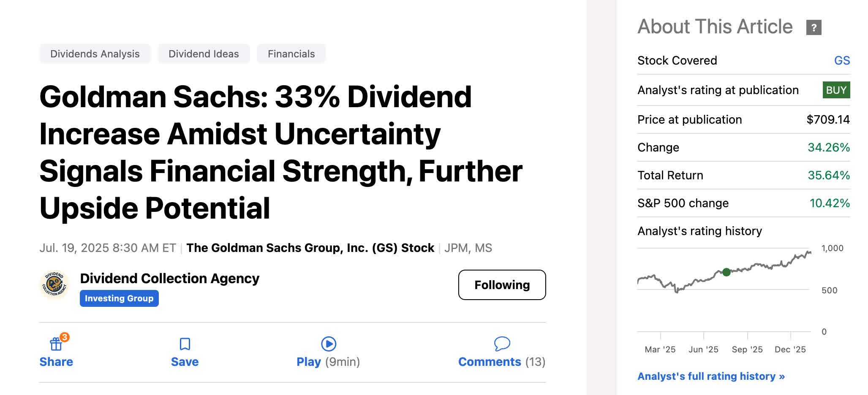Toggle off Following for Dividend Collection Agency
868x395 pixels.
502,285
